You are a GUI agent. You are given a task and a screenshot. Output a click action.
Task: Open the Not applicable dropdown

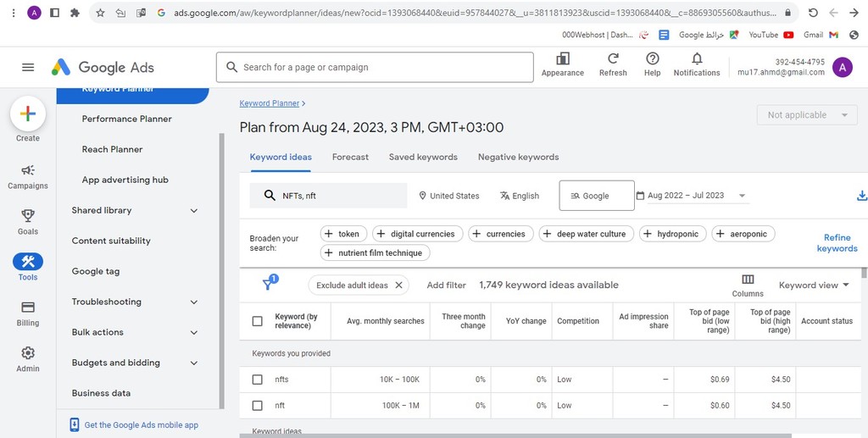[x=807, y=115]
